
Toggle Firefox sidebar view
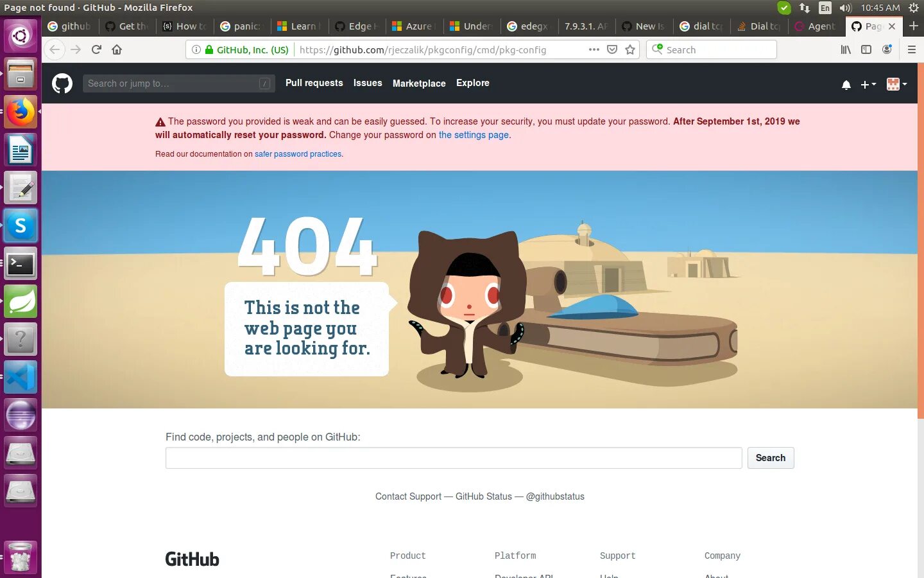[x=866, y=49]
